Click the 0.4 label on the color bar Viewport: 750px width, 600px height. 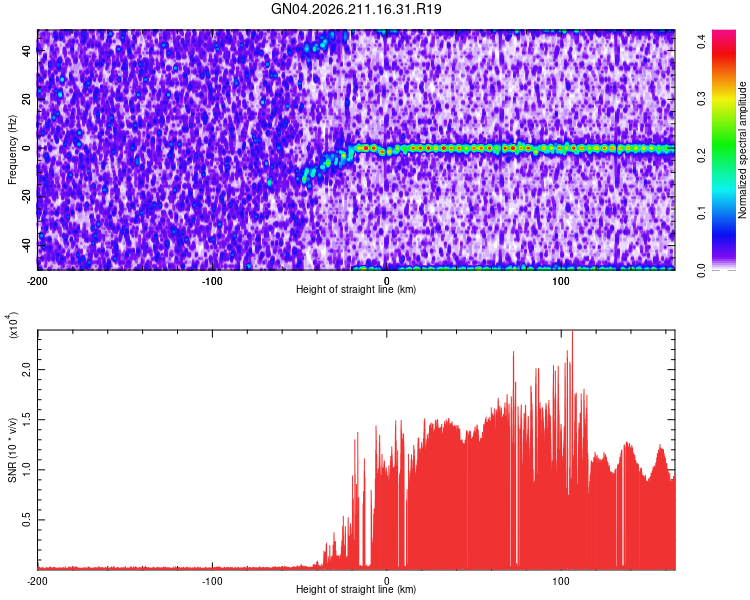702,42
